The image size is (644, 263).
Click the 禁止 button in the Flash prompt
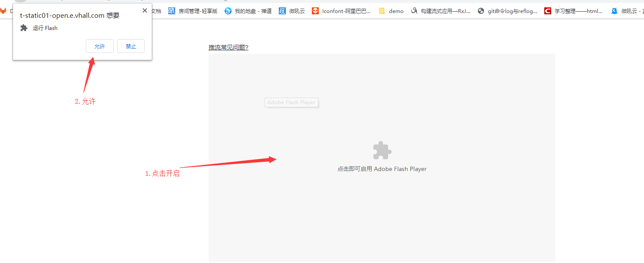[131, 46]
